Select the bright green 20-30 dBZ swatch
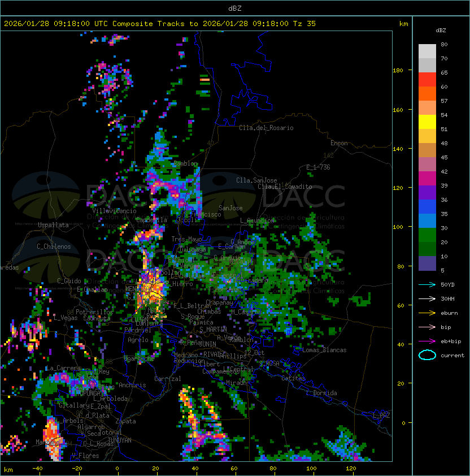This screenshot has width=470, height=476. tap(427, 235)
